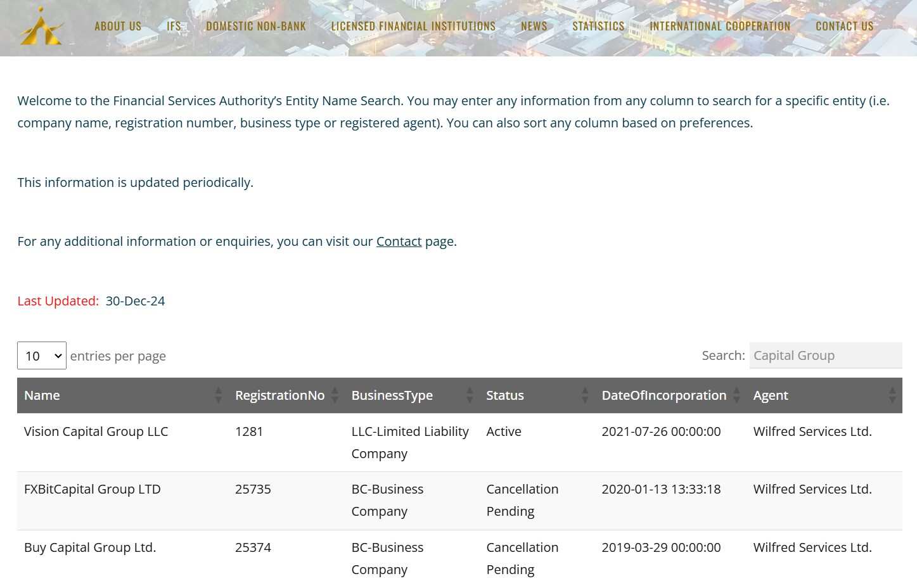Screen dimensions: 917x588
Task: Sort by Agent column arrows
Action: (x=892, y=395)
